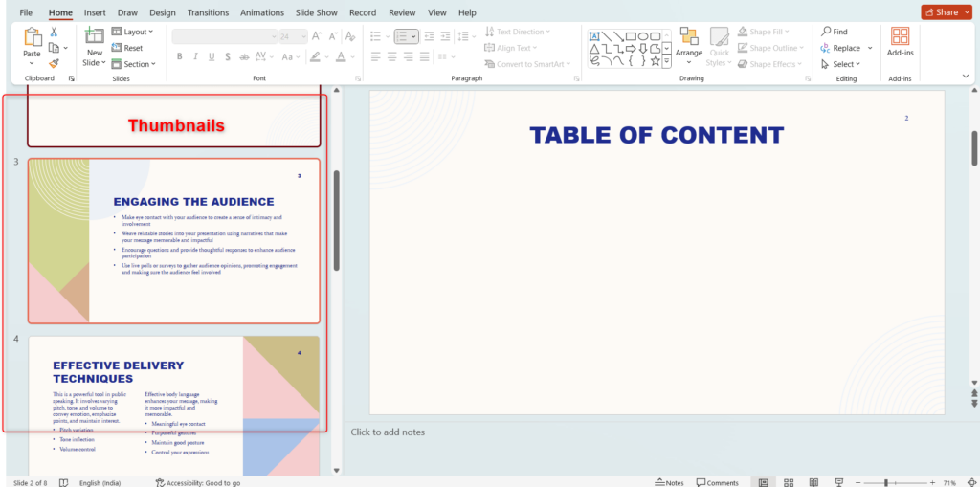Toggle the Notes pane in status bar
The width and height of the screenshot is (980, 487).
pyautogui.click(x=668, y=481)
